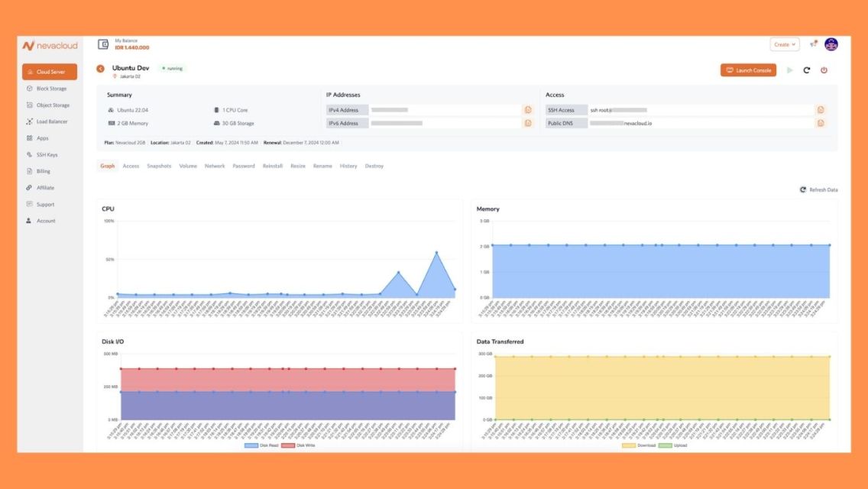Open Support in sidebar
The image size is (868, 489).
[40, 204]
